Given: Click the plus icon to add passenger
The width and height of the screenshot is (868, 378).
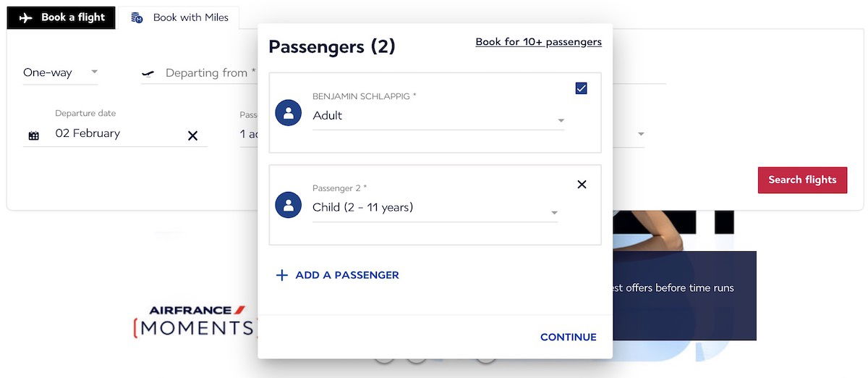Looking at the screenshot, I should 282,275.
